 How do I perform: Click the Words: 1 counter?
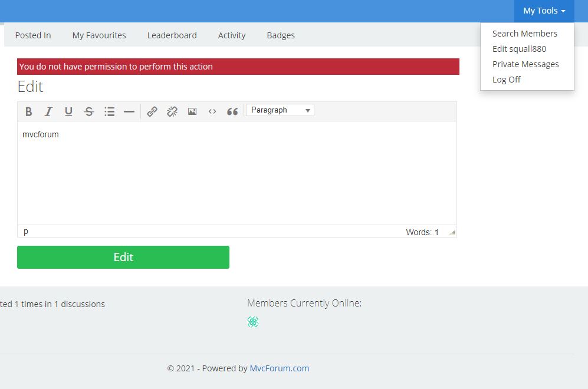[x=422, y=232]
